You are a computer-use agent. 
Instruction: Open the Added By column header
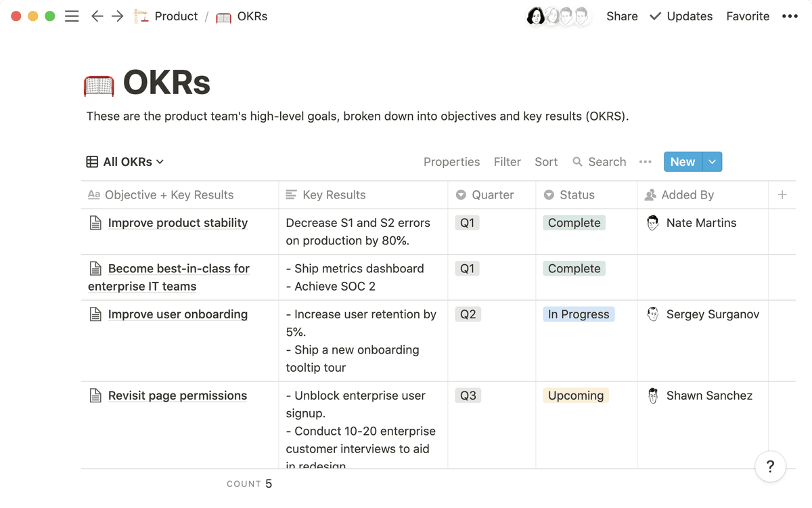pyautogui.click(x=703, y=195)
